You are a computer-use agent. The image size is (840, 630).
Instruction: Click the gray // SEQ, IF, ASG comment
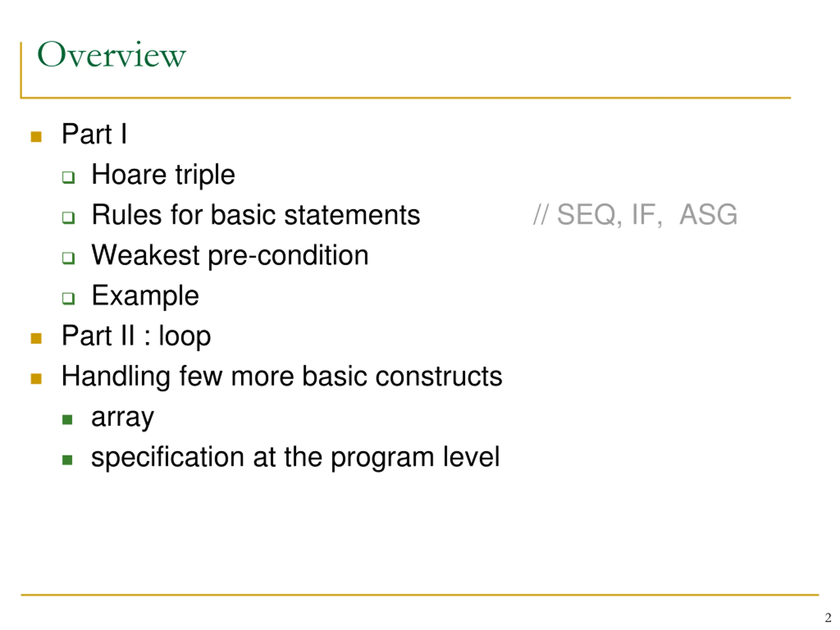[635, 215]
